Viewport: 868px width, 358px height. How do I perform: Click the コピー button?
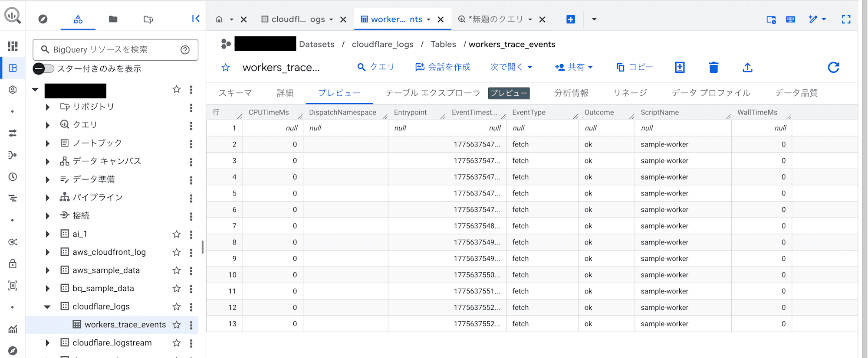(x=635, y=67)
